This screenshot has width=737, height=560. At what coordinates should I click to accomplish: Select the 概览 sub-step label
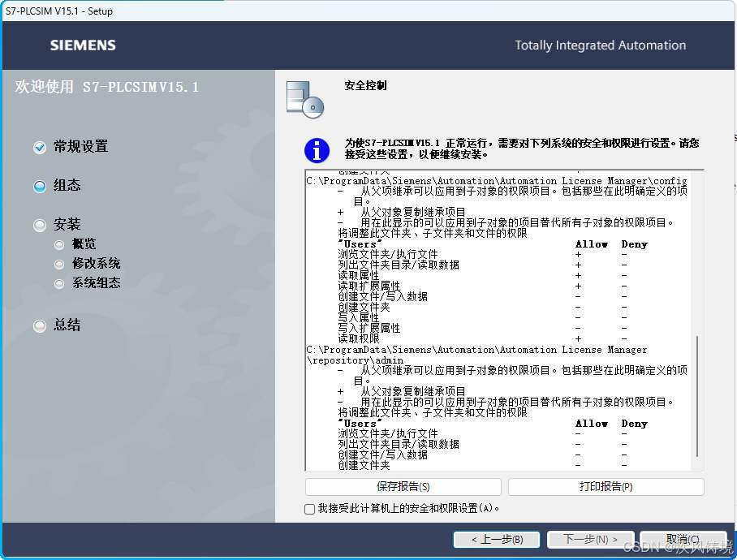point(84,243)
